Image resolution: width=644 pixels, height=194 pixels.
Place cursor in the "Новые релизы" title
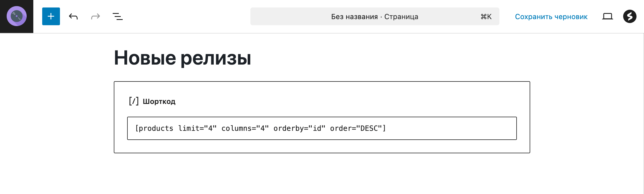click(182, 58)
